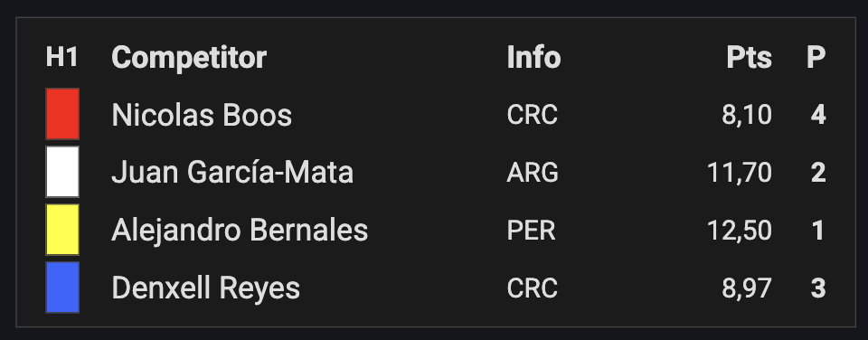Click Nicolas Boos's CRC country code
Screen dimensions: 868x340
pyautogui.click(x=532, y=115)
